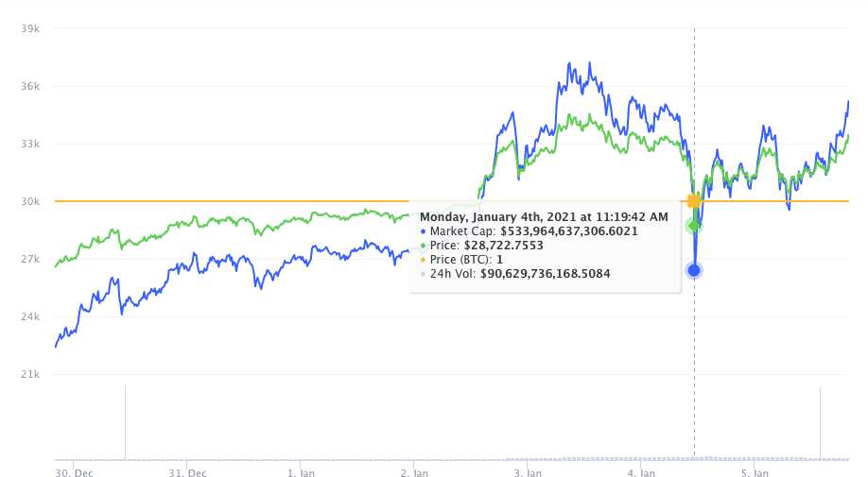Click the blue Market Cap bullet in tooltip
Viewport: 868px width, 477px height.
point(424,231)
